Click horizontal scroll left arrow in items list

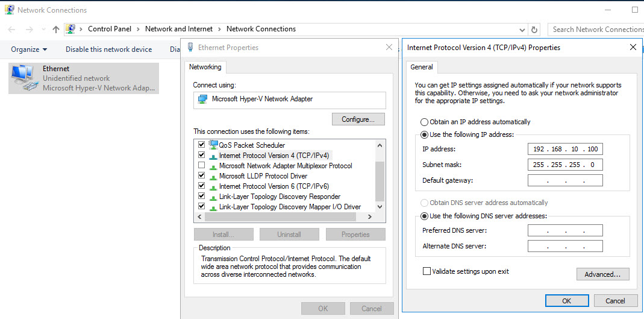199,216
